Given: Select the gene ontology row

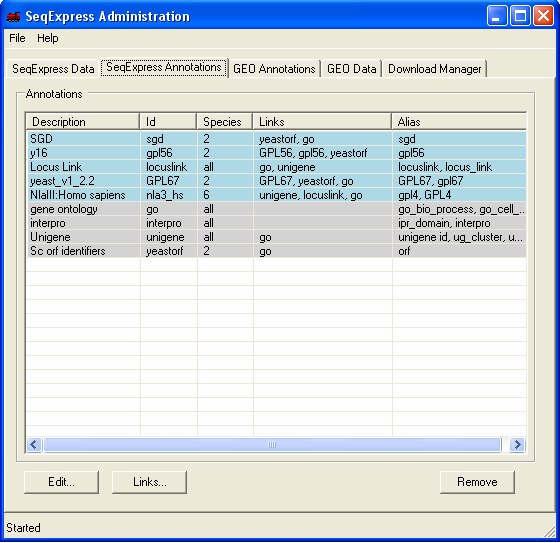Looking at the screenshot, I should tap(276, 209).
